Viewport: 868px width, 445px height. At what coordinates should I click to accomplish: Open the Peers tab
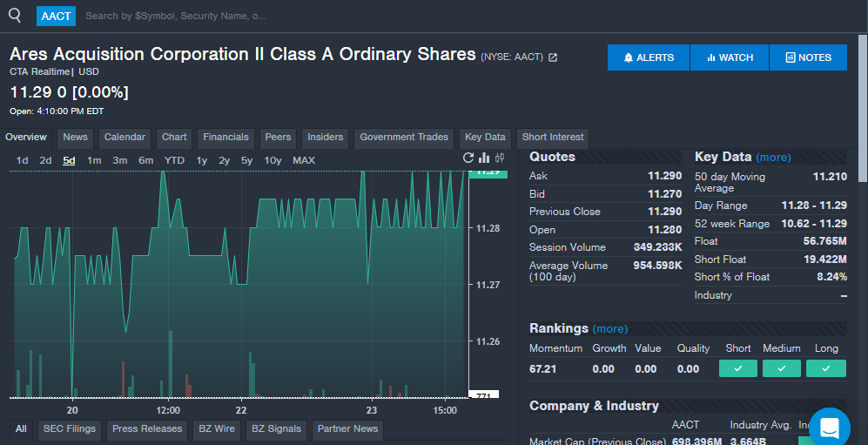(x=278, y=138)
